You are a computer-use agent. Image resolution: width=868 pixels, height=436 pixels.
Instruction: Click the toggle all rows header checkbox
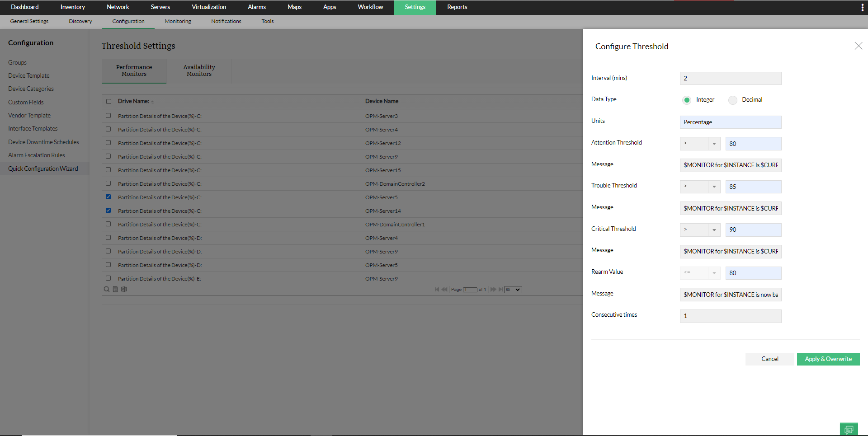[108, 101]
